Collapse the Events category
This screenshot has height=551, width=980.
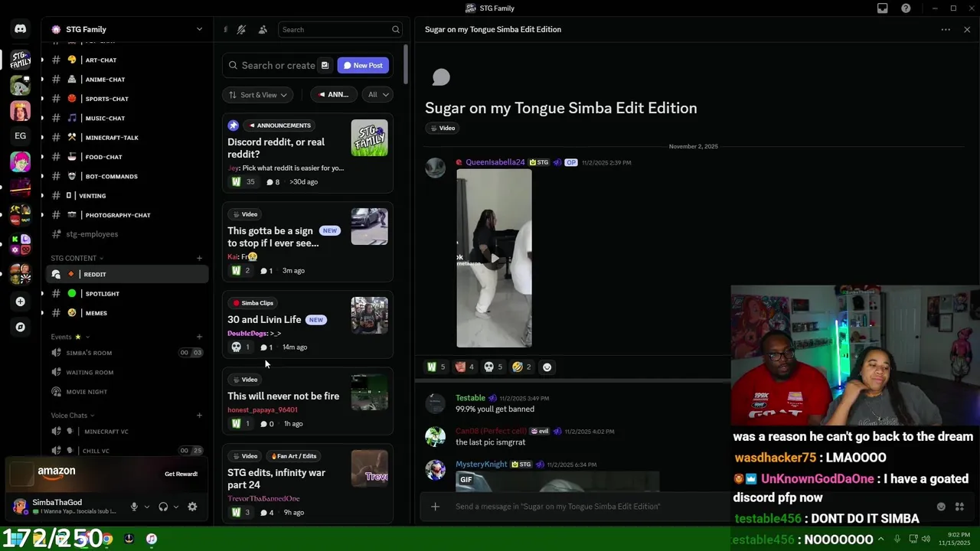70,337
